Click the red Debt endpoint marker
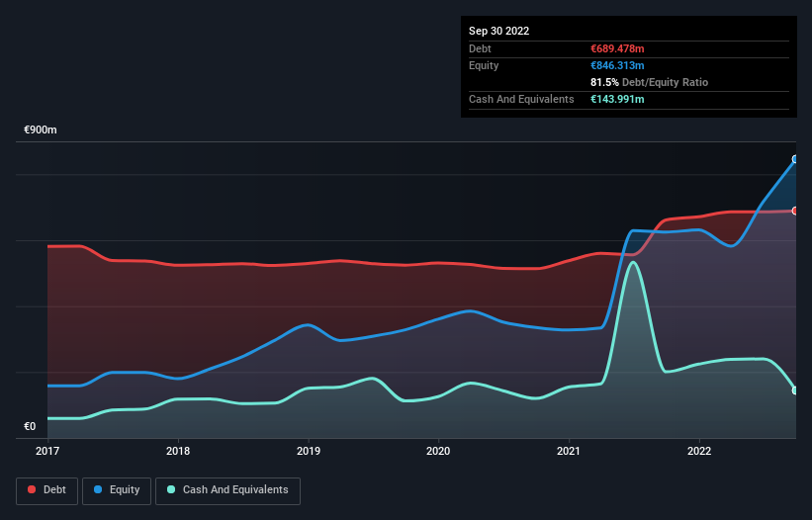This screenshot has width=812, height=520. coord(795,211)
